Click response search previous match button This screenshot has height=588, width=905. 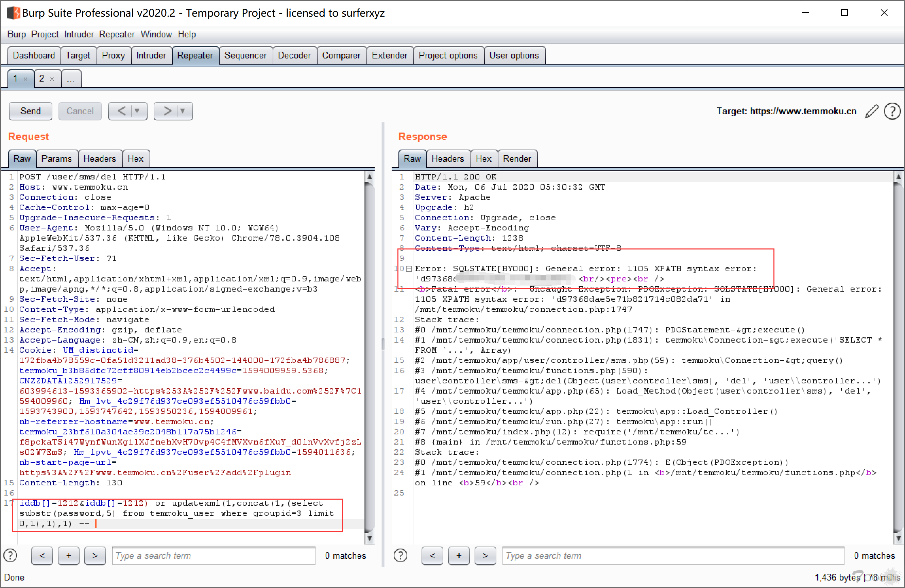coord(432,556)
